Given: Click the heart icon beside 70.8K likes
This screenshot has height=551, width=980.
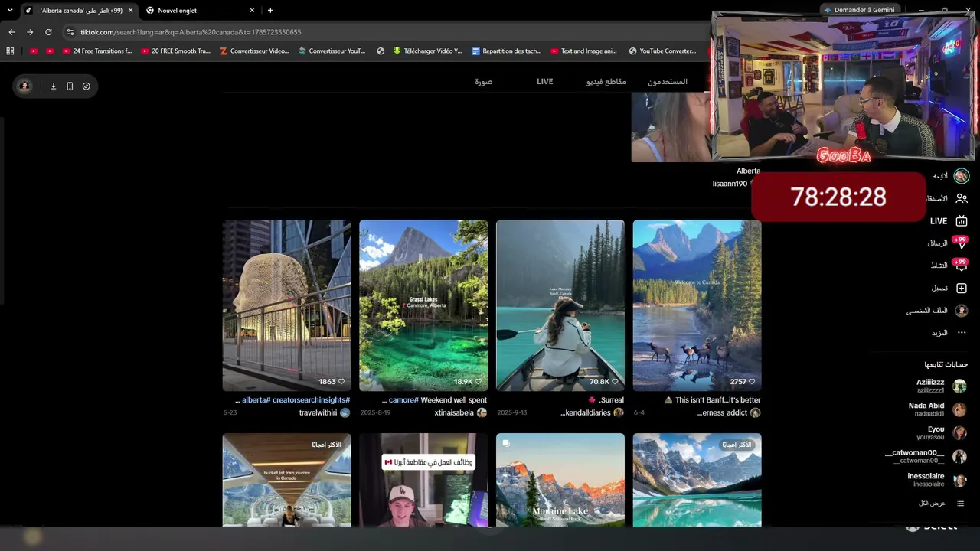Looking at the screenshot, I should [615, 382].
